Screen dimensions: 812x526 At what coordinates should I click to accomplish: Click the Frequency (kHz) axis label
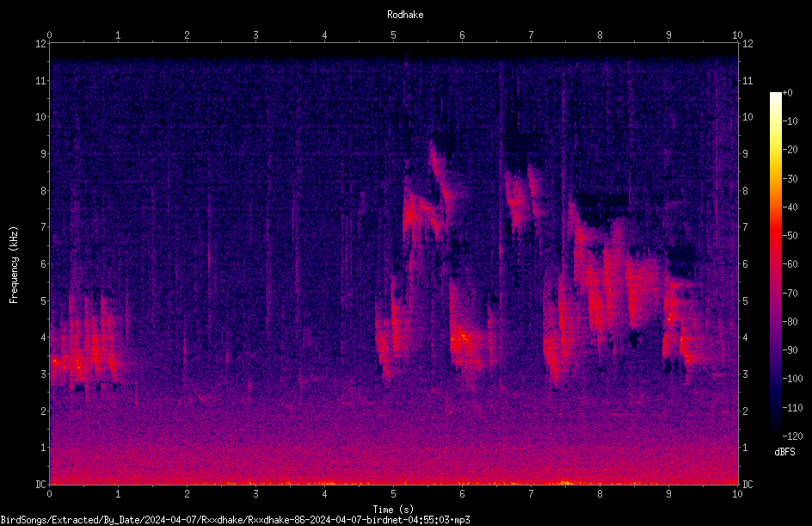pyautogui.click(x=14, y=264)
